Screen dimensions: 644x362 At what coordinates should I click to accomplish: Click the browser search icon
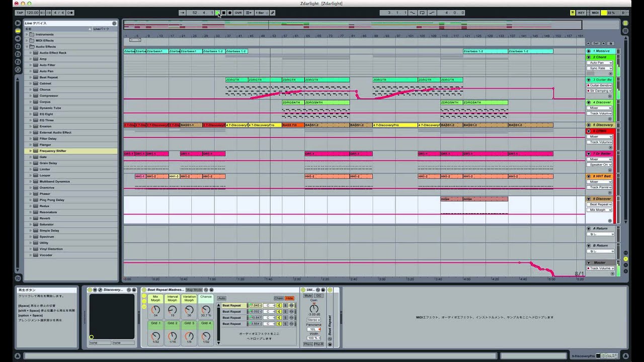114,23
